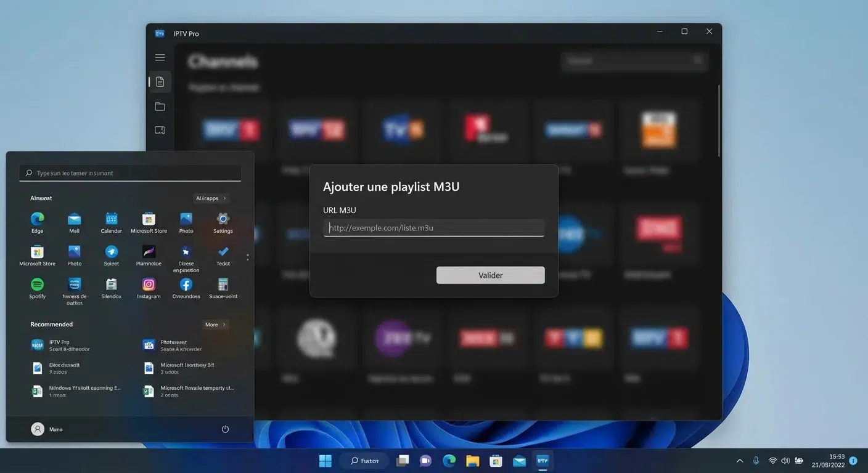Click the TV screen sidebar icon
The image size is (868, 473).
tap(160, 130)
